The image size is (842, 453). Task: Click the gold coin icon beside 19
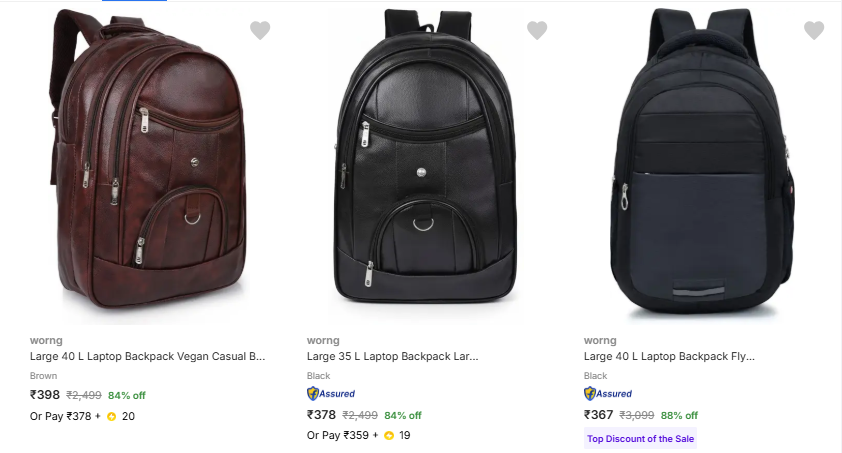click(x=388, y=436)
